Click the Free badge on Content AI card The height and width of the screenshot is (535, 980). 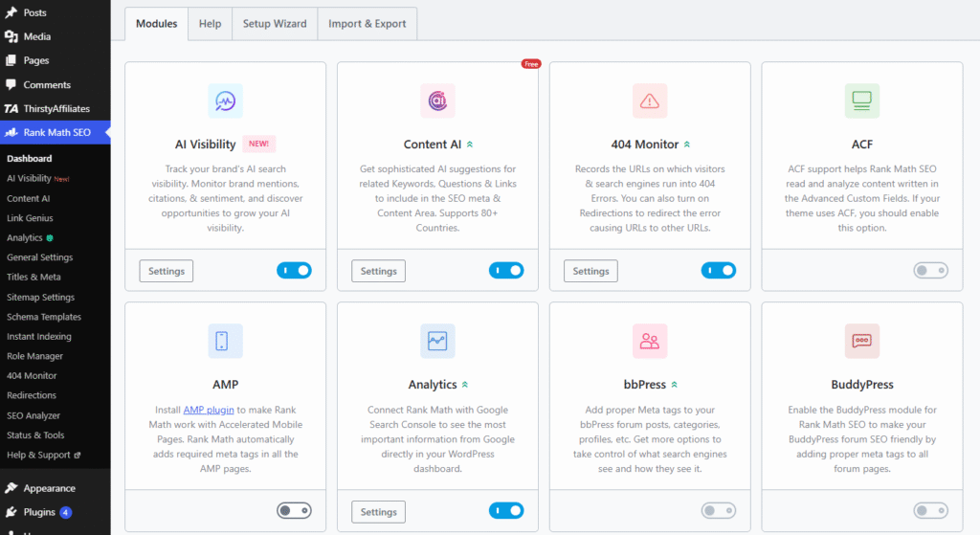point(531,64)
